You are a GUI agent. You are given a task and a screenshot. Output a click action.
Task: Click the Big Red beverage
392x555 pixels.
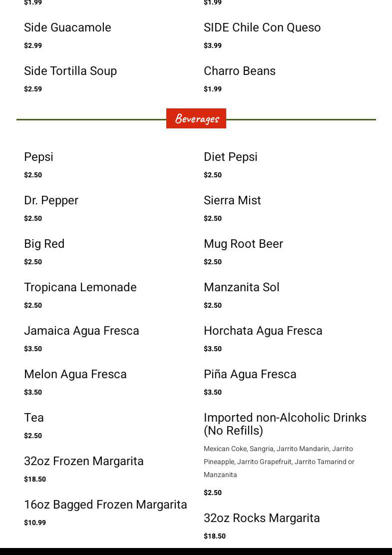point(44,244)
